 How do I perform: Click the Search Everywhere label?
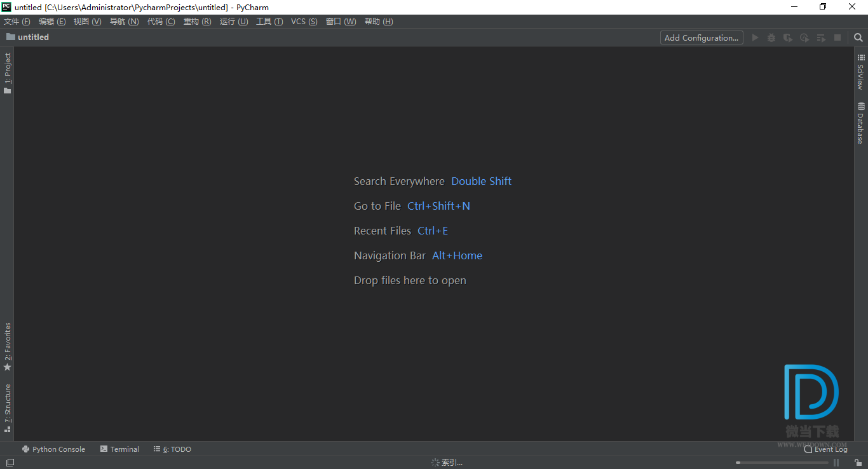(x=399, y=181)
